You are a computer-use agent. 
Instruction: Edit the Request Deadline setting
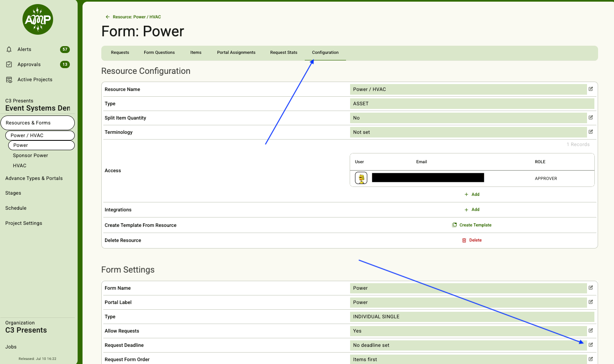point(591,345)
